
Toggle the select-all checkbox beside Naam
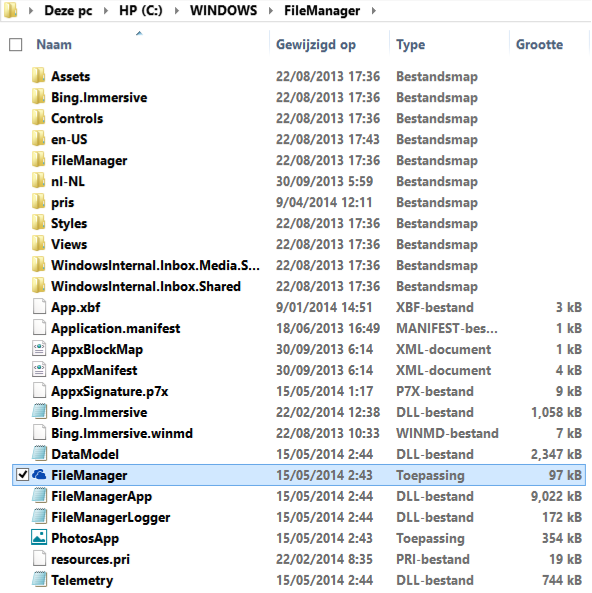pos(16,45)
